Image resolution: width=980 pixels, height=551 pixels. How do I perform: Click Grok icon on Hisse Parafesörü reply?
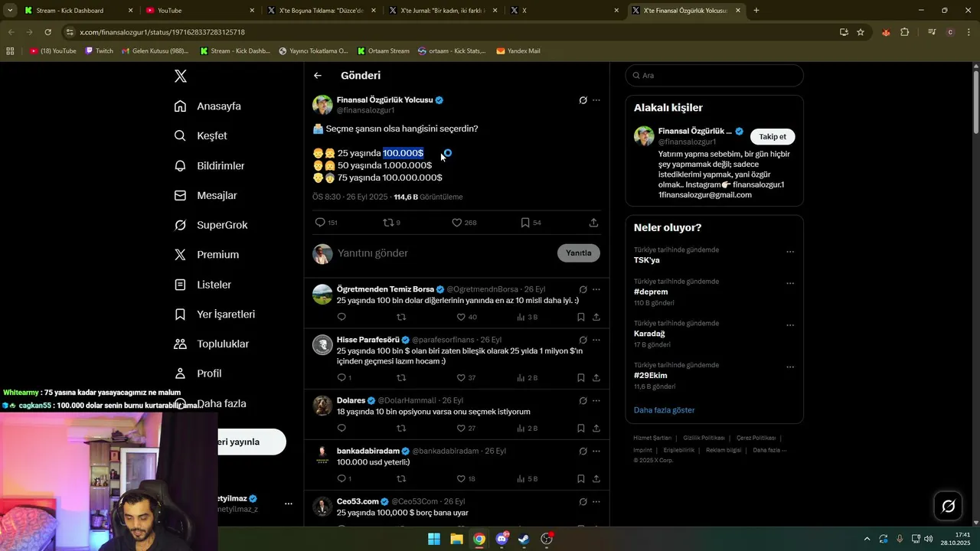pos(583,340)
